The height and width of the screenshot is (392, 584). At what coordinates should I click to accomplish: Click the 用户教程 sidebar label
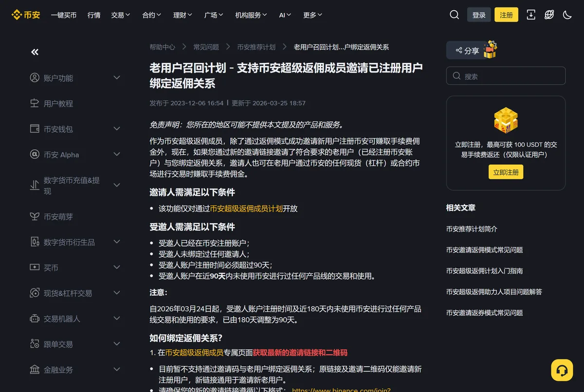(x=58, y=104)
